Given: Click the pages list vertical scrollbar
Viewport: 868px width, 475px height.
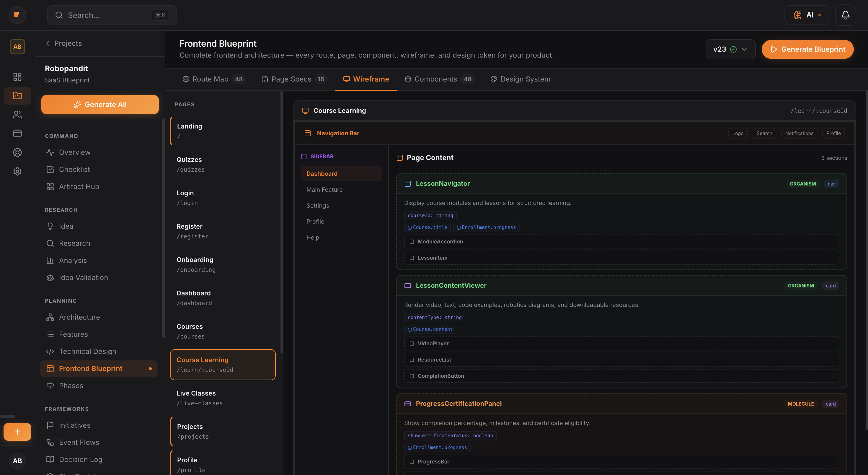Looking at the screenshot, I should (282, 222).
